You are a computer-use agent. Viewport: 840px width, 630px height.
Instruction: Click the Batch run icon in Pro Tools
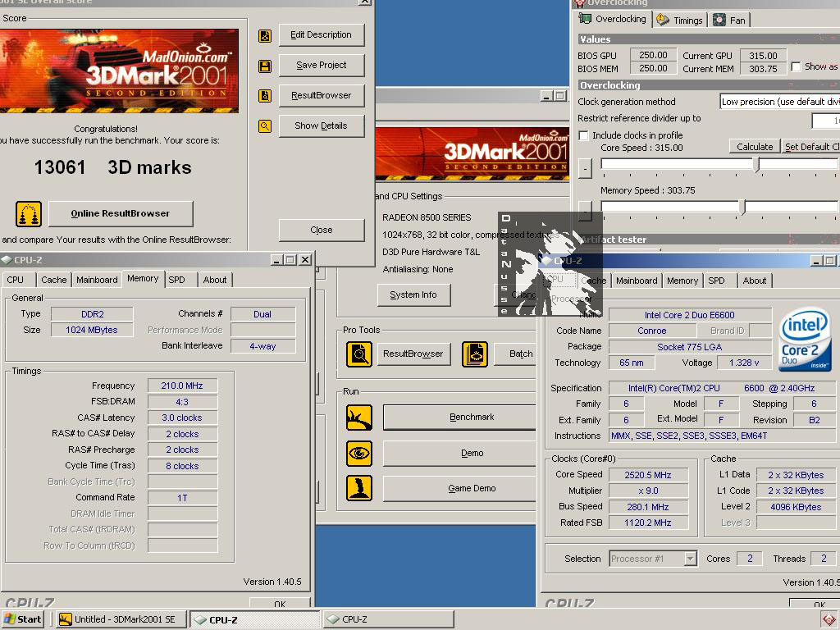coord(475,354)
